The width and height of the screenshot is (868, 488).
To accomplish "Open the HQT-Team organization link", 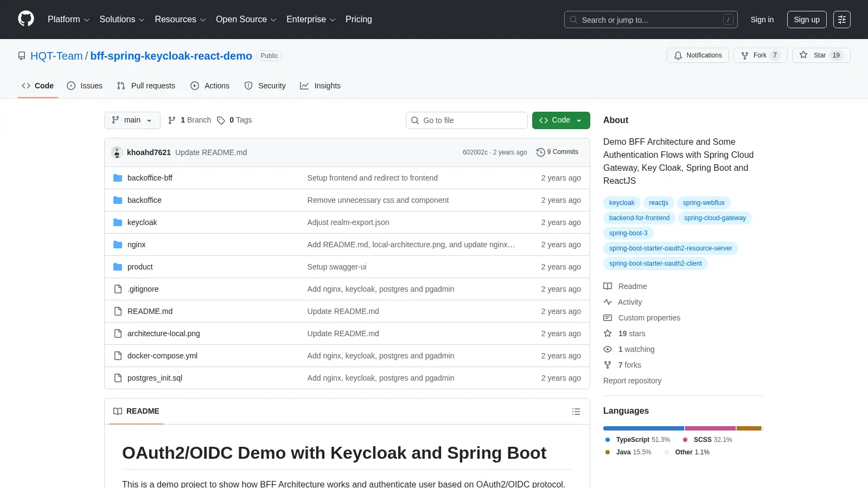I will click(56, 56).
